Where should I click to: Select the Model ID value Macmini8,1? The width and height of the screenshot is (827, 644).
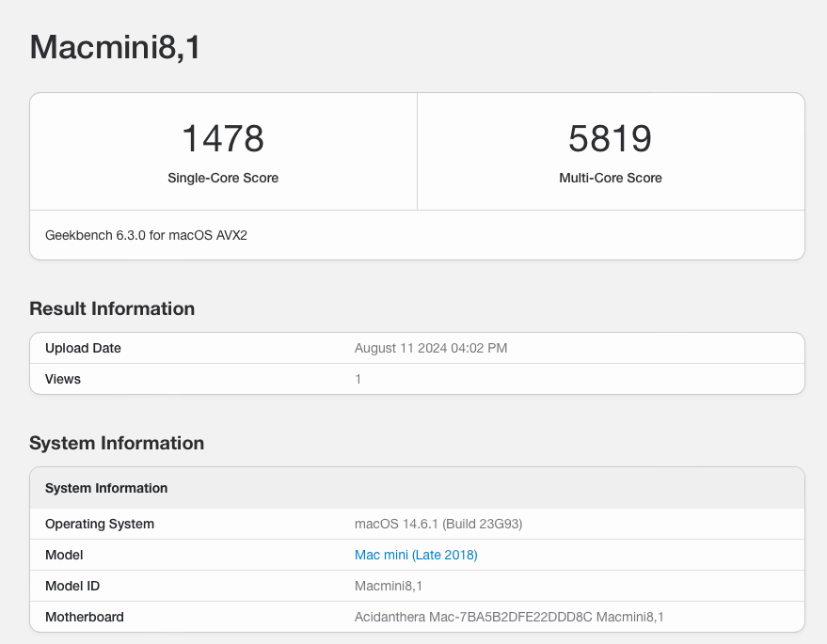click(389, 586)
